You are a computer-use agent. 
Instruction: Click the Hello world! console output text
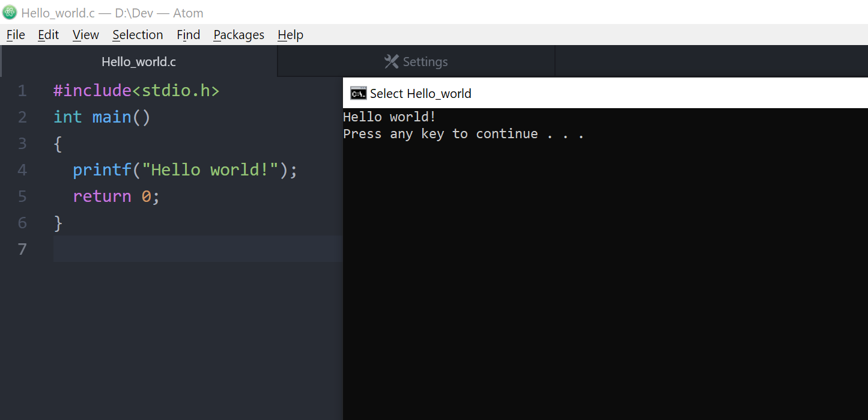pyautogui.click(x=390, y=116)
